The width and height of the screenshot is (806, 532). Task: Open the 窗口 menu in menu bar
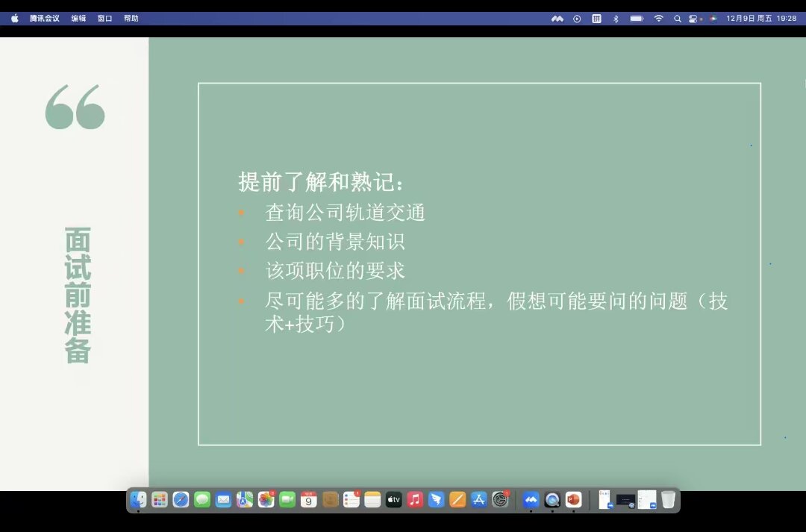[x=105, y=19]
